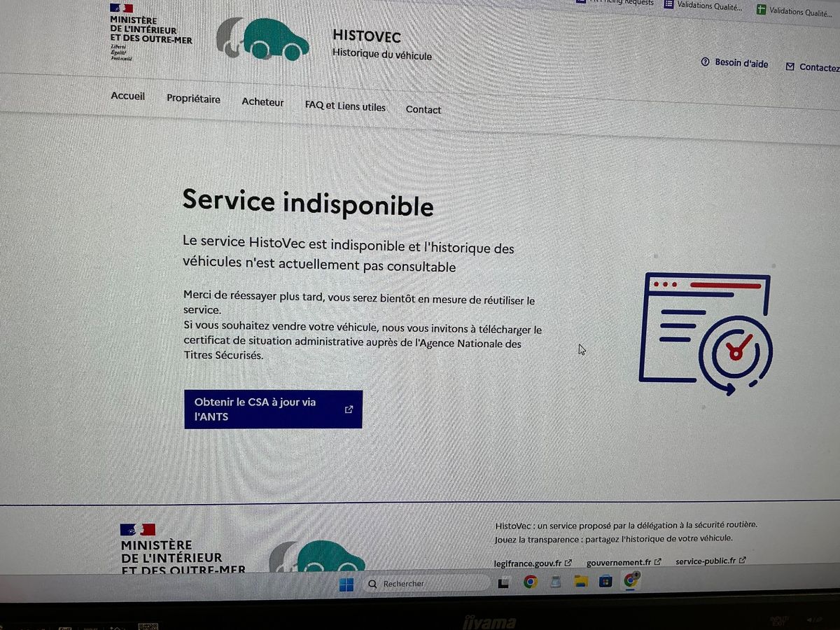Open the File Explorer folder taskbar icon

580,581
